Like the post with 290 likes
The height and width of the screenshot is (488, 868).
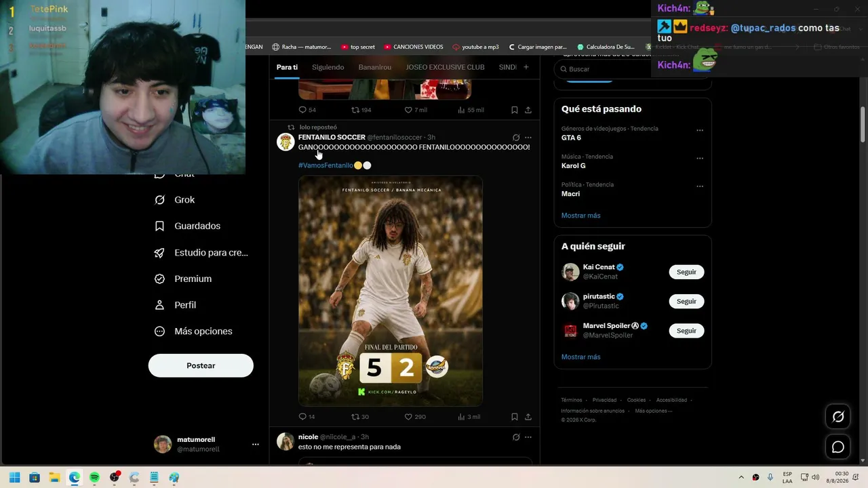[x=415, y=417]
